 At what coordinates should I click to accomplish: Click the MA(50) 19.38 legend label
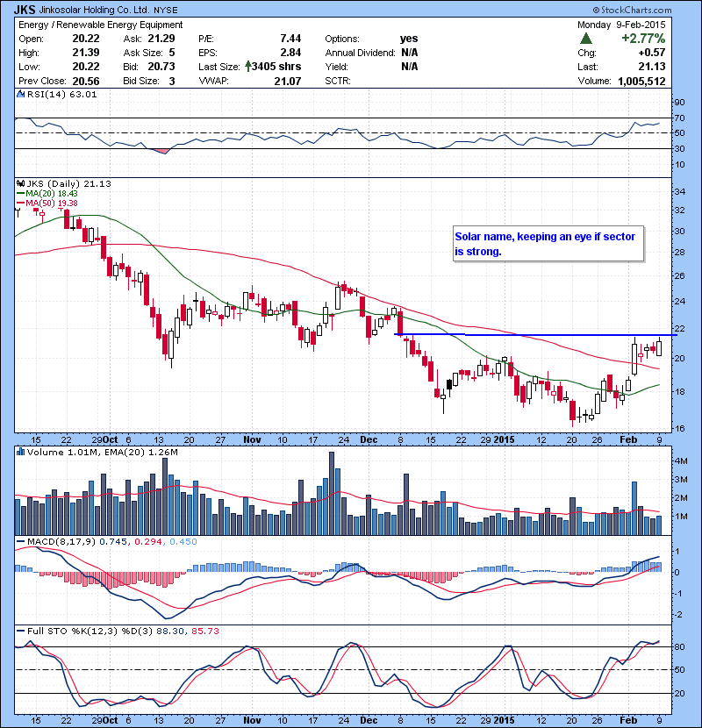52,203
